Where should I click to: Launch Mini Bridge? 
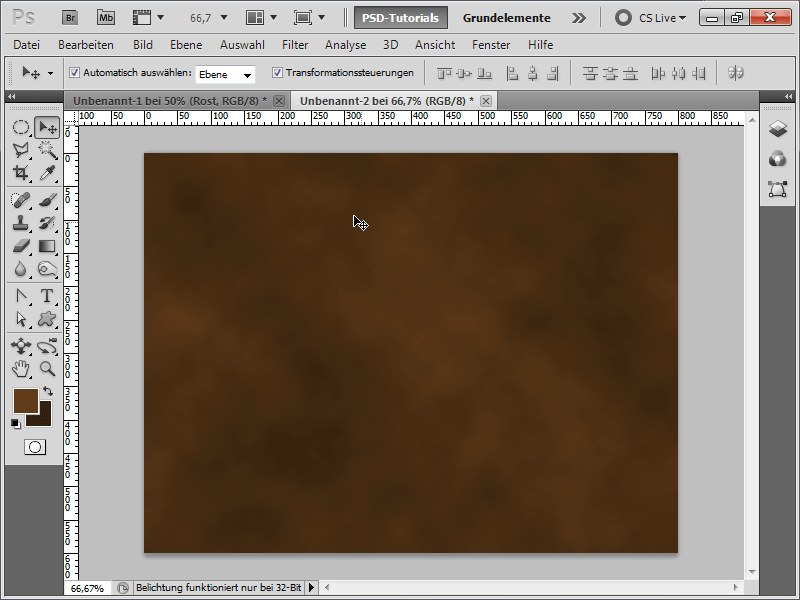(x=106, y=18)
